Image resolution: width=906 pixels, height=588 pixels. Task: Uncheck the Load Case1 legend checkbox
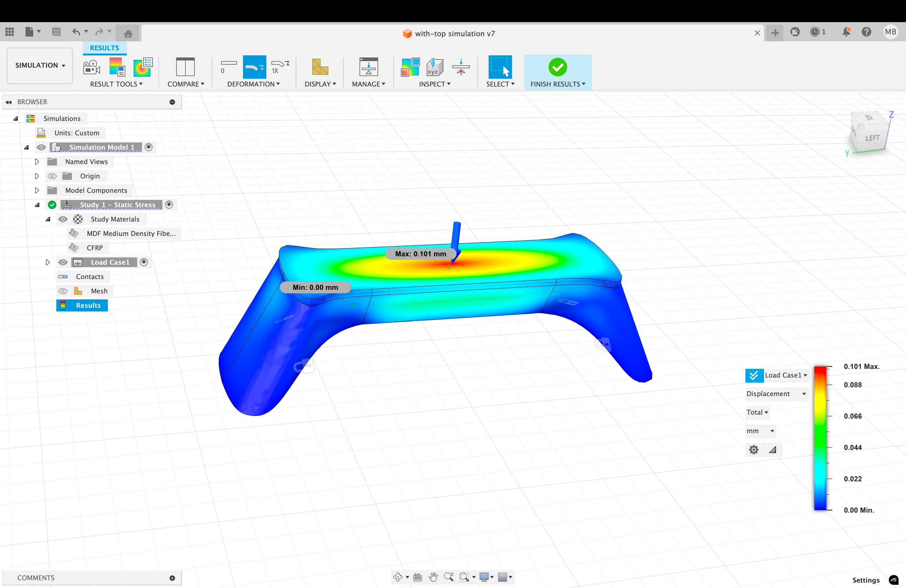754,375
